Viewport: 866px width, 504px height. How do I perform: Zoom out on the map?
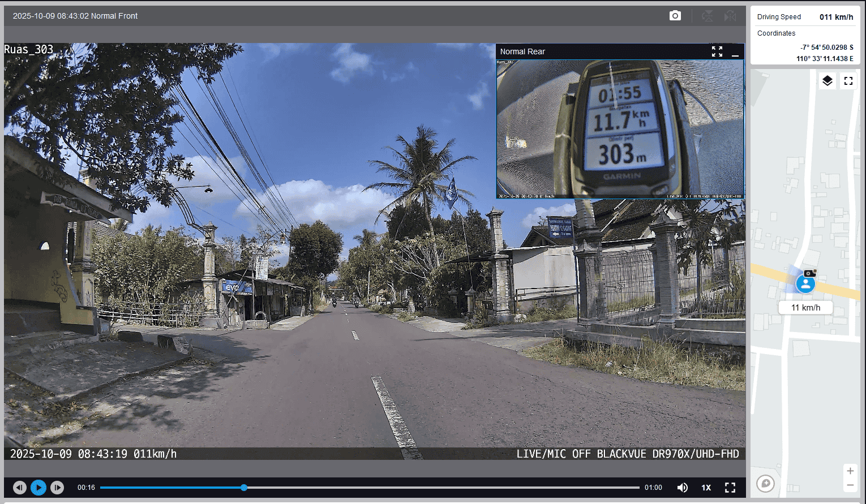pyautogui.click(x=850, y=485)
